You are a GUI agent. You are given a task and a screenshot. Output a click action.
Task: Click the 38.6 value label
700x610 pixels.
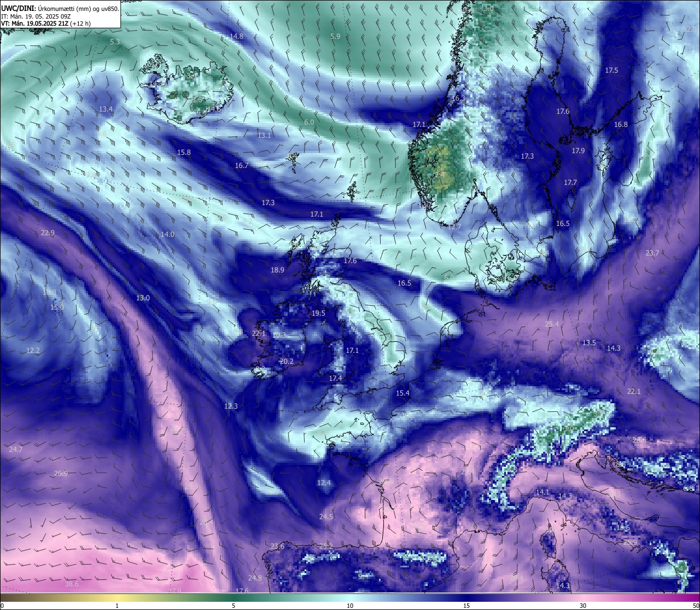click(x=72, y=584)
